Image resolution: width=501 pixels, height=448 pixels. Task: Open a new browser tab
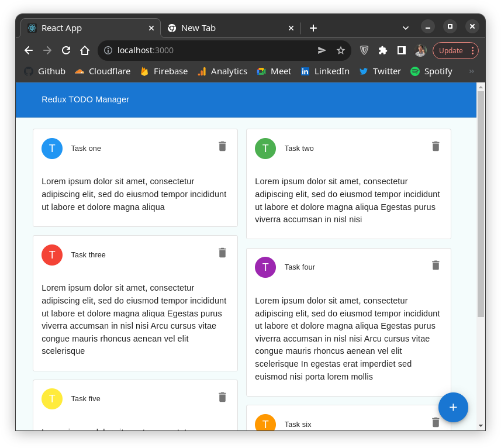[313, 28]
